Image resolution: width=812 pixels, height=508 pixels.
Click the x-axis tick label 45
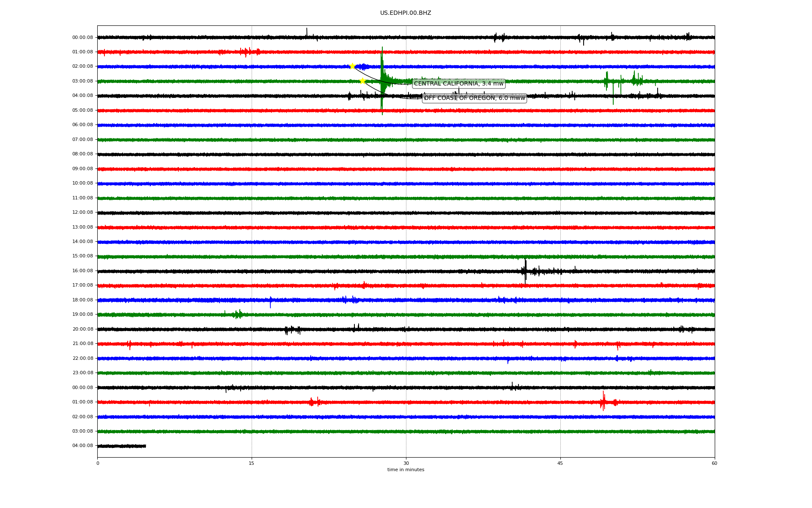560,463
